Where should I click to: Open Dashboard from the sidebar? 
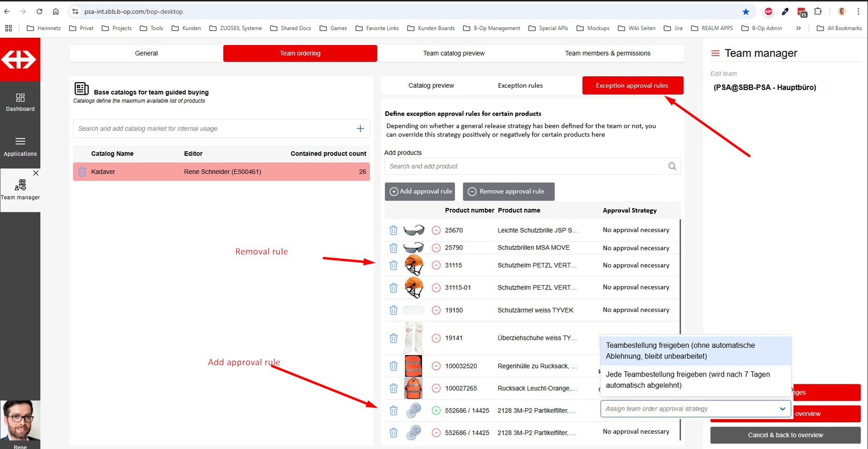20,103
